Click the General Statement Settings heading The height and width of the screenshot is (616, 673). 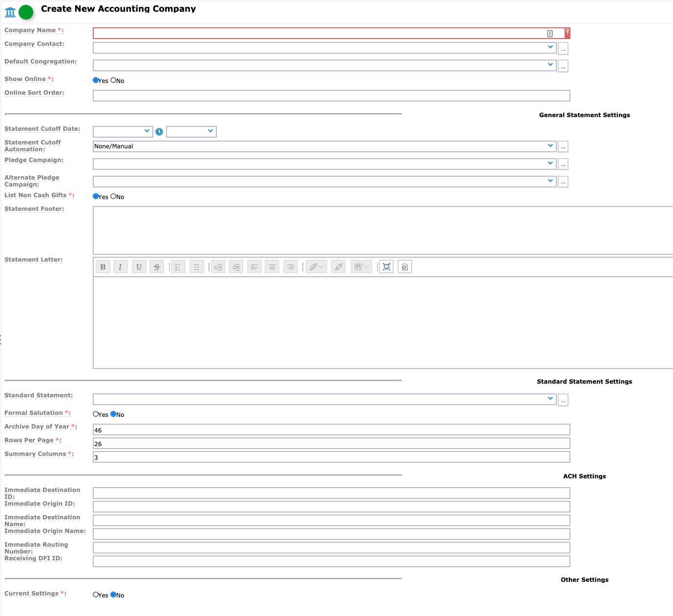click(x=585, y=115)
